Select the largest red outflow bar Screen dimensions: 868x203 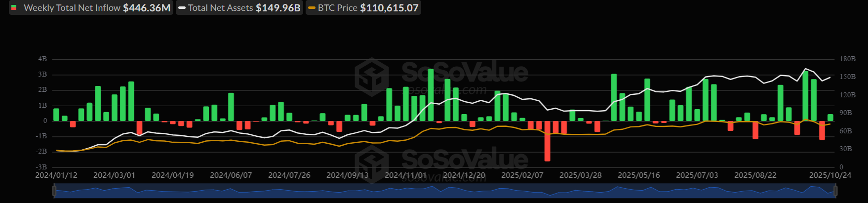[547, 141]
